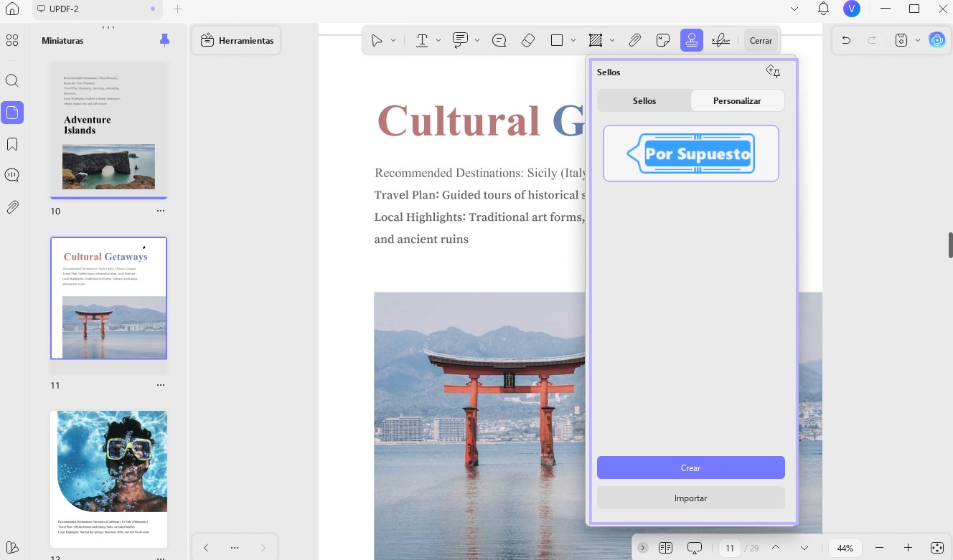Screen dimensions: 953x560
Task: Start slideshow presentation mode
Action: (x=694, y=548)
